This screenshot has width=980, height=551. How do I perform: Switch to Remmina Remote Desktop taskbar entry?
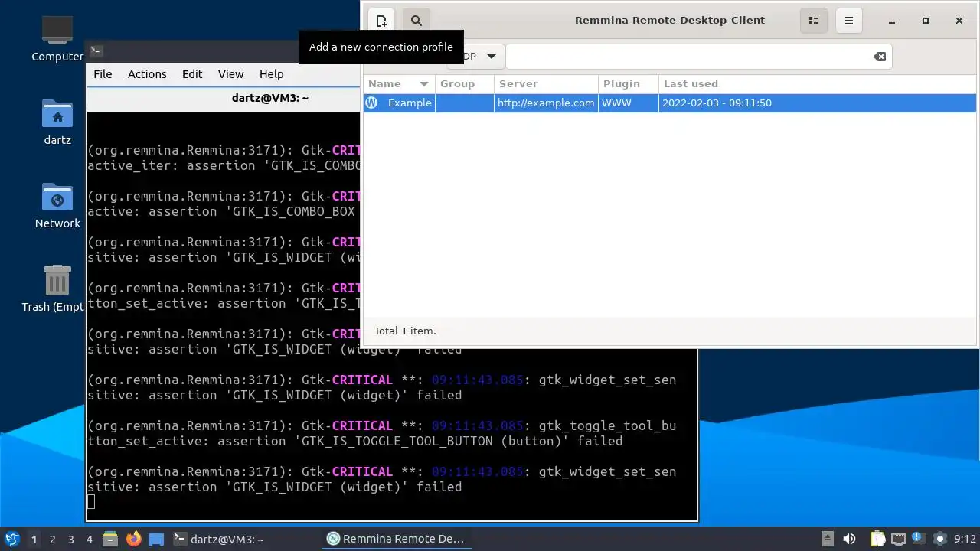point(396,539)
